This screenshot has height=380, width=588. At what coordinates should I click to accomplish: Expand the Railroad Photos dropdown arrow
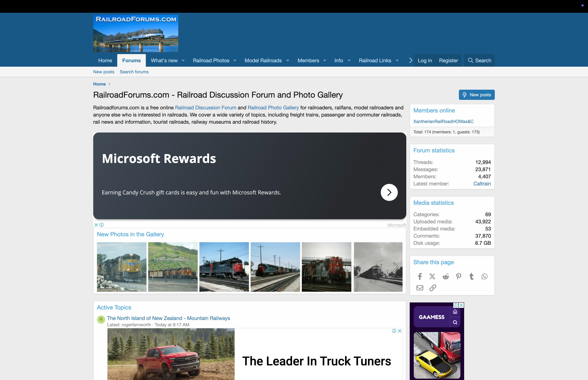click(235, 61)
